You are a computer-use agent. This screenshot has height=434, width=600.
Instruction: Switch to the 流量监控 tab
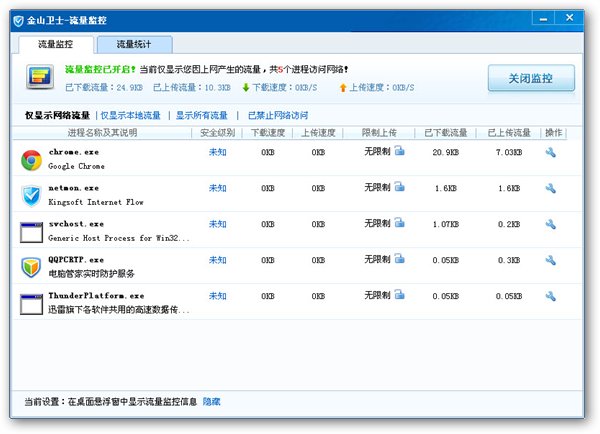point(56,44)
